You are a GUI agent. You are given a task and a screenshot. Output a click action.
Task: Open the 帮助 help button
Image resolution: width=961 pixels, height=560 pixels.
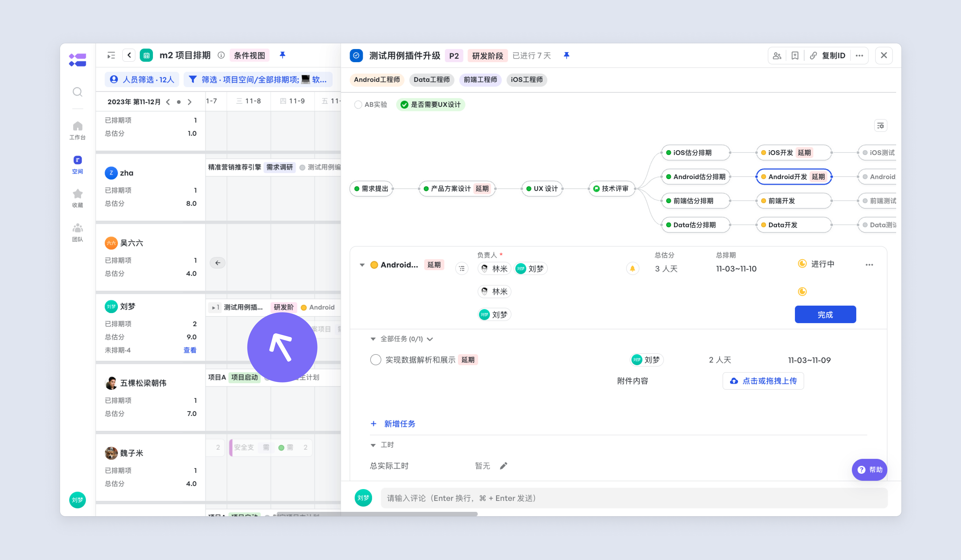click(869, 470)
